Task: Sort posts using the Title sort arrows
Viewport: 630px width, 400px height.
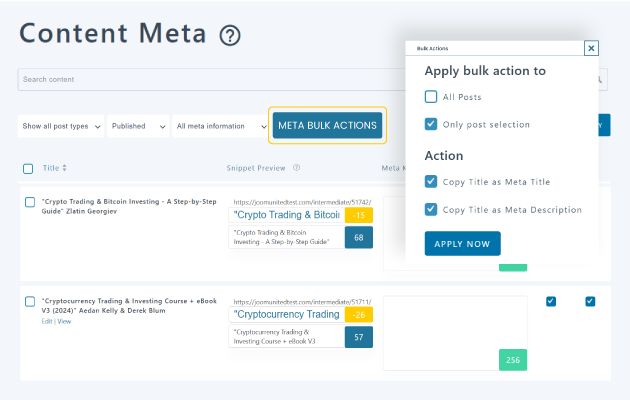Action: (x=65, y=168)
